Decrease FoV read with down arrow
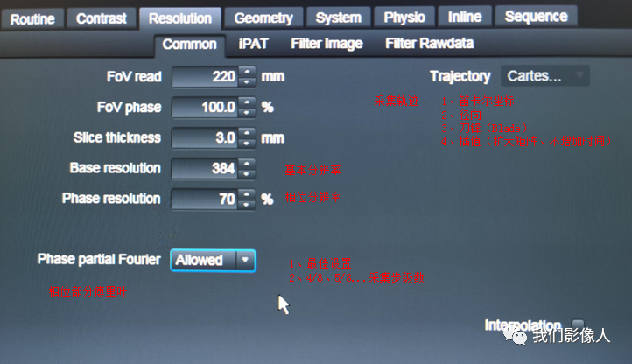 click(247, 82)
